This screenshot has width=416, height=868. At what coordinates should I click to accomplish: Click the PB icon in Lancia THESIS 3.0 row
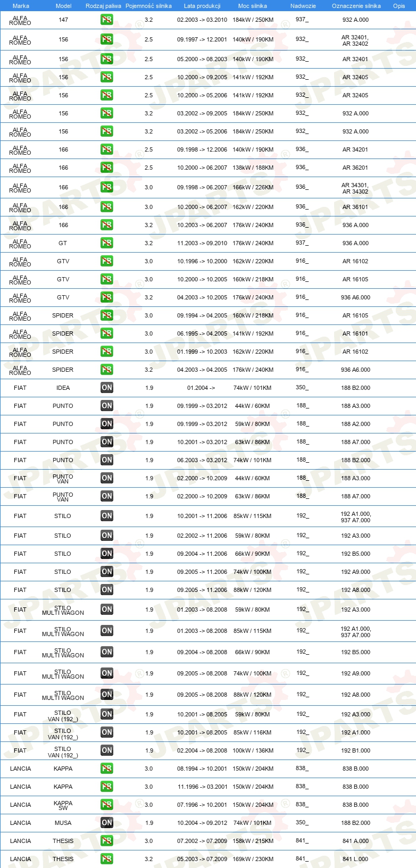[107, 841]
